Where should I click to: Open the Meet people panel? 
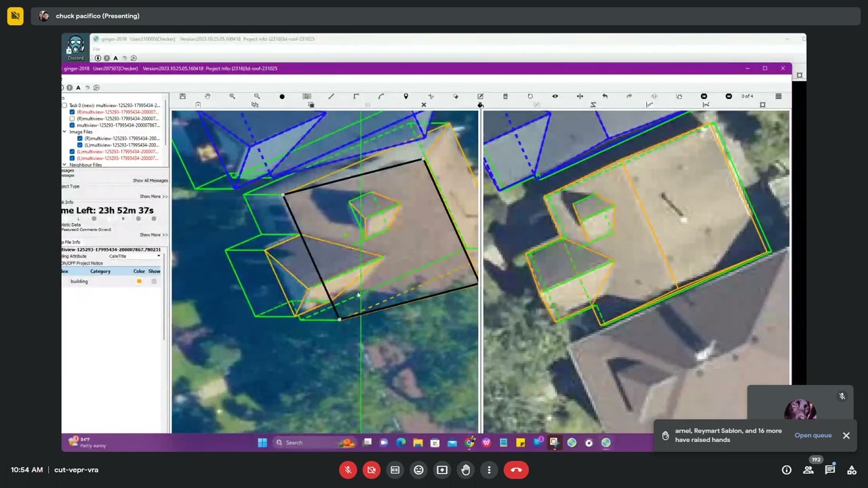coord(808,470)
